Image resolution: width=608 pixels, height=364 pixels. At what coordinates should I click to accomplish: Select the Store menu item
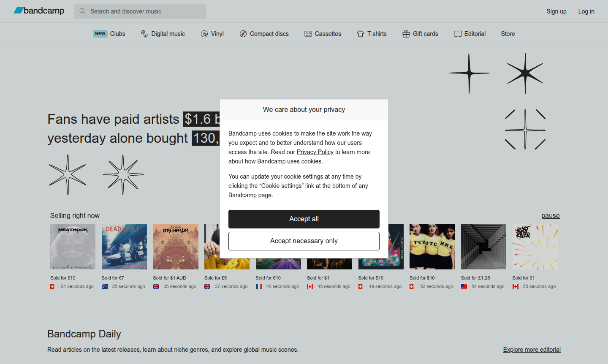click(508, 34)
